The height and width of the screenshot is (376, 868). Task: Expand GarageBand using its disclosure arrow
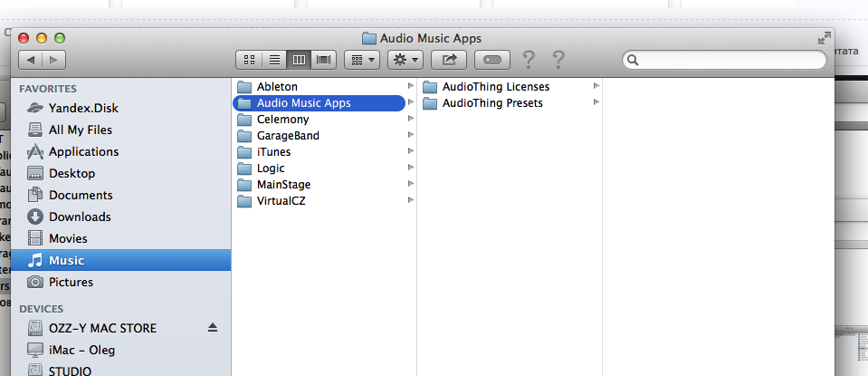(411, 135)
